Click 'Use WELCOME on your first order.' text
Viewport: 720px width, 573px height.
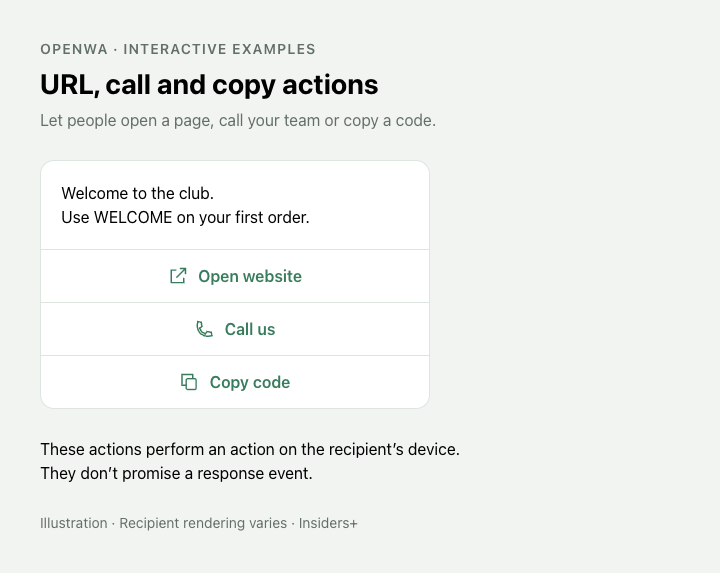[x=186, y=217]
